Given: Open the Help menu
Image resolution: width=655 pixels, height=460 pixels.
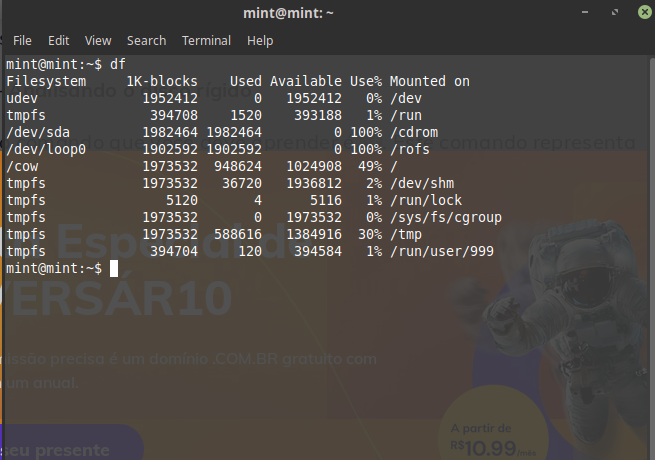Looking at the screenshot, I should pos(260,41).
